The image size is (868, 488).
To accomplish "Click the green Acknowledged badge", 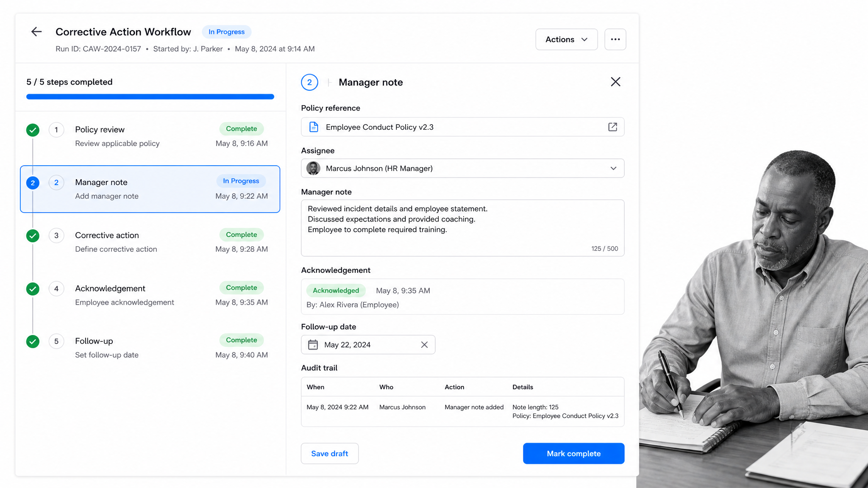I will (336, 291).
